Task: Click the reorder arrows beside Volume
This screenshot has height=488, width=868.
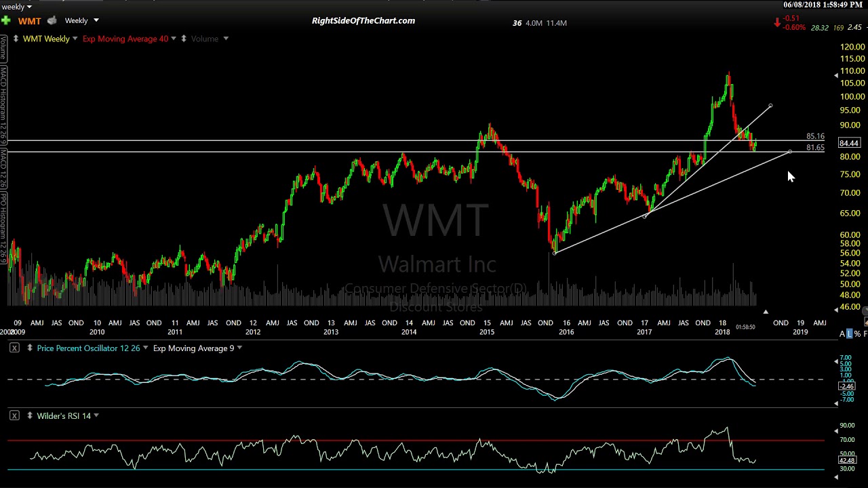Action: click(x=183, y=39)
